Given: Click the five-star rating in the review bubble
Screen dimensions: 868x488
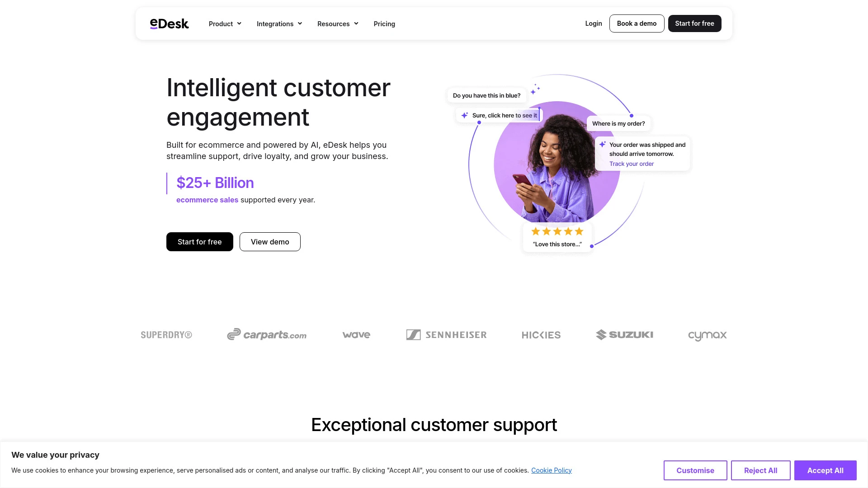Looking at the screenshot, I should point(557,231).
